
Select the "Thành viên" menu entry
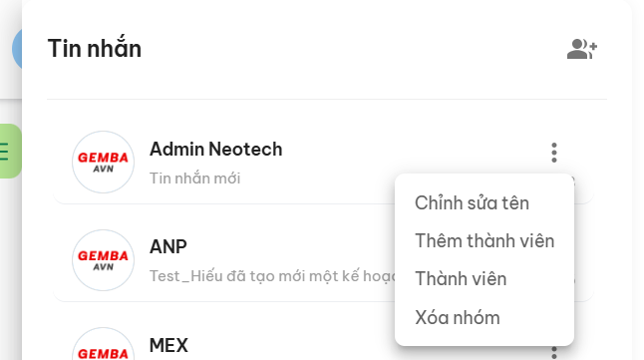pos(461,279)
